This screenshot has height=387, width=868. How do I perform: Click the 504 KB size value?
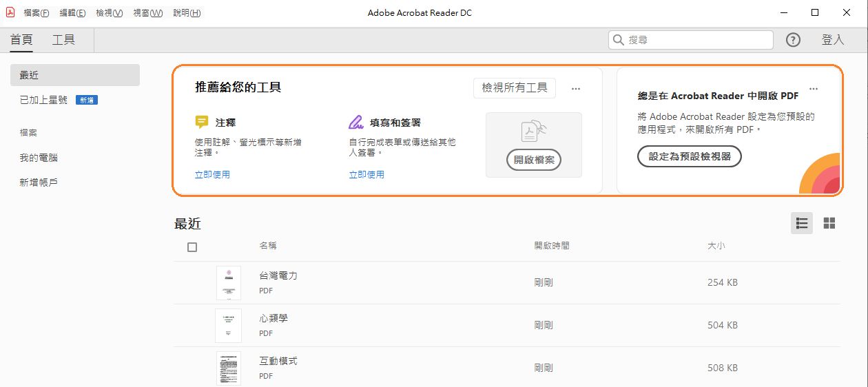point(723,325)
